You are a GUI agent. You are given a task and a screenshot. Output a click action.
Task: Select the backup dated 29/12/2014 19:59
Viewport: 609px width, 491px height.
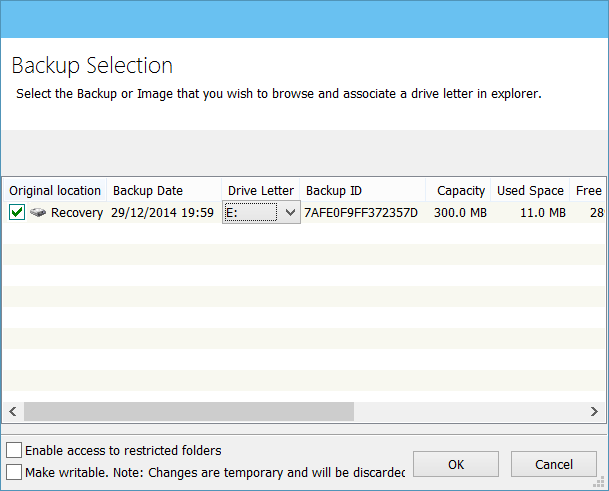(162, 213)
